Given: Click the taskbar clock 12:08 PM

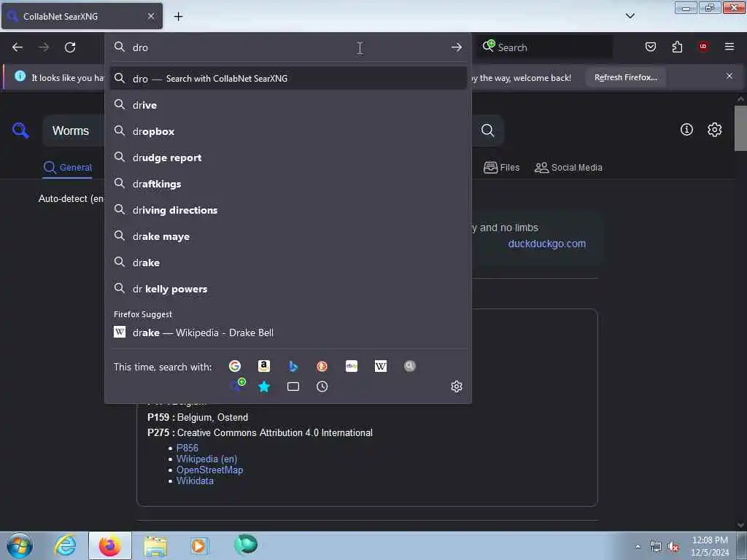Looking at the screenshot, I should click(710, 546).
